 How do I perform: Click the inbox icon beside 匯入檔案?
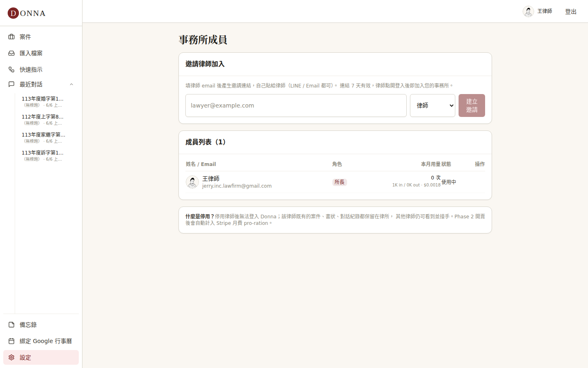pyautogui.click(x=11, y=53)
